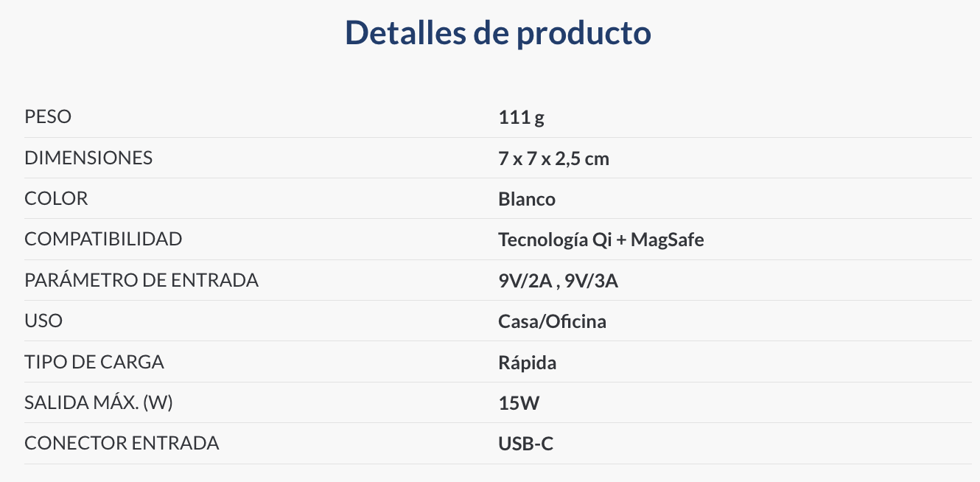Click the DIMENSIONES label
980x482 pixels.
88,158
